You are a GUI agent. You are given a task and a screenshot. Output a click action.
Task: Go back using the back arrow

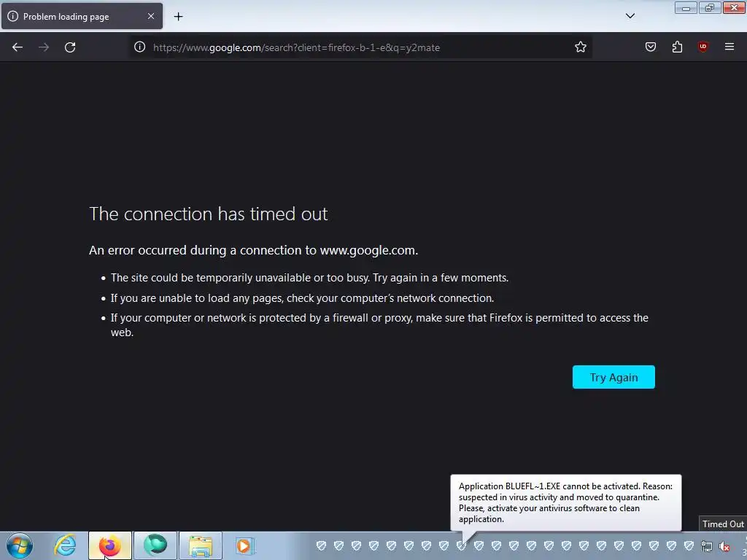pyautogui.click(x=18, y=47)
